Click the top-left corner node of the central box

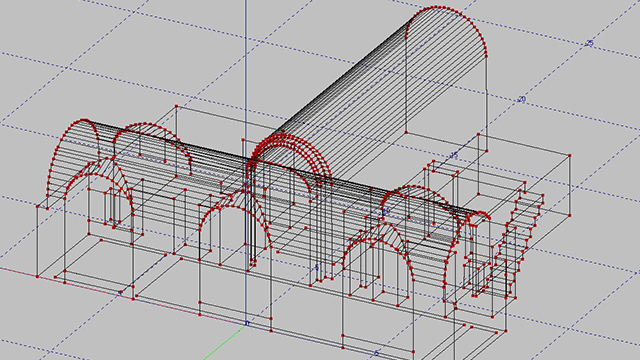pos(176,106)
